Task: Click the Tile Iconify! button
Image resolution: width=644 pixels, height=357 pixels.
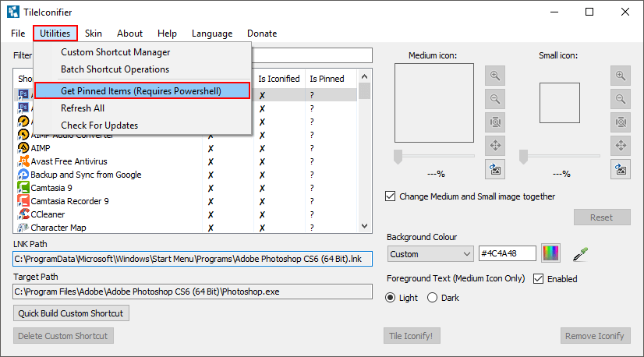Action: (x=412, y=336)
